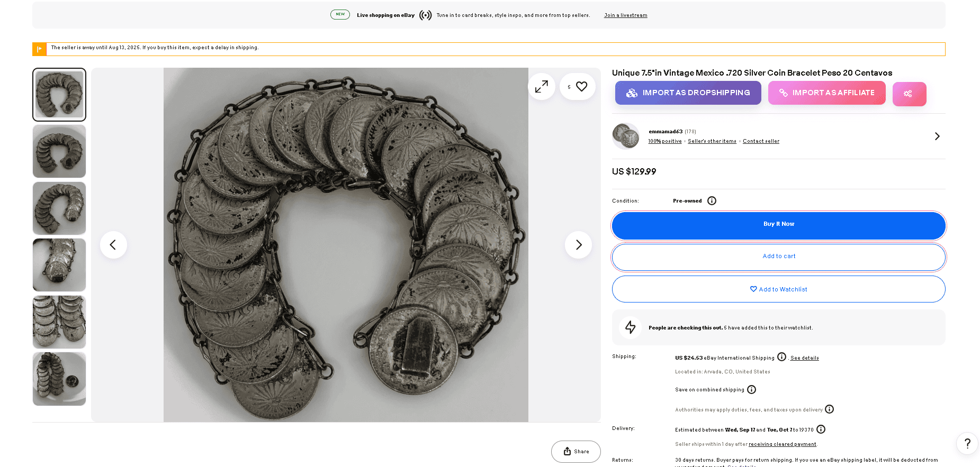
Task: Select the fourth thumbnail showing stacked coins
Action: (x=59, y=265)
